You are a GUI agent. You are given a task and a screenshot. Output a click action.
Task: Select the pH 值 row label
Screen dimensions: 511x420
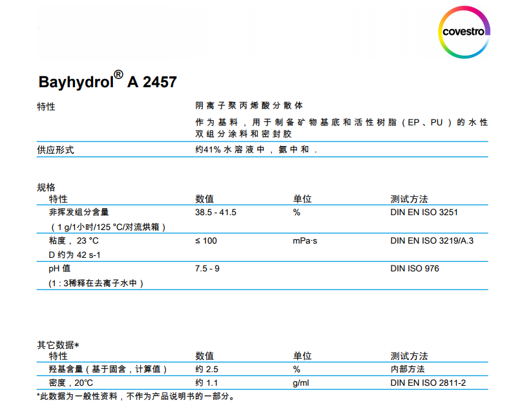click(59, 268)
